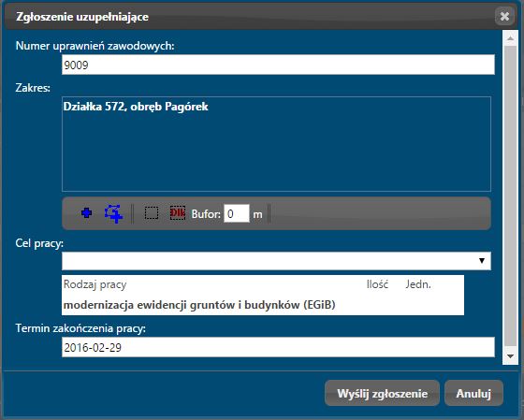Image resolution: width=524 pixels, height=420 pixels.
Task: Close the Zgłoszenie uzupełniające dialog
Action: [504, 17]
